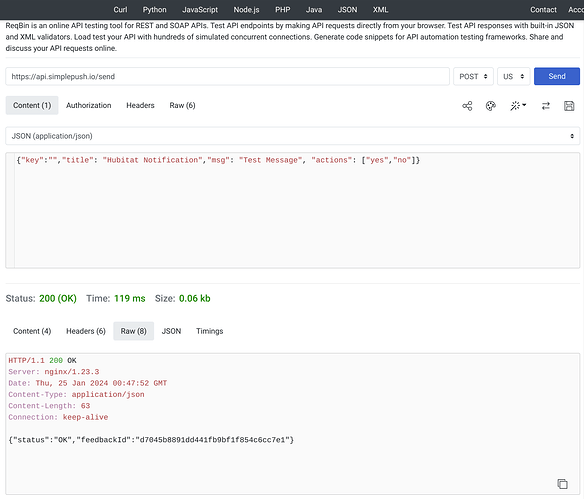The width and height of the screenshot is (584, 499).
Task: Open the Curl link in top navigation
Action: tap(120, 10)
